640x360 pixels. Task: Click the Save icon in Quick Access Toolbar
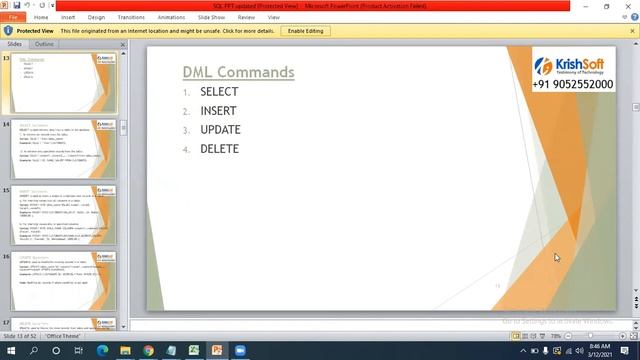[17, 5]
